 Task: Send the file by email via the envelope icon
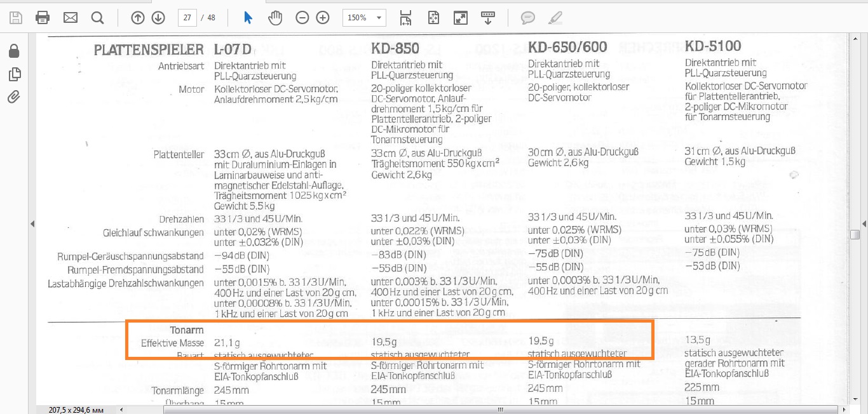(71, 18)
